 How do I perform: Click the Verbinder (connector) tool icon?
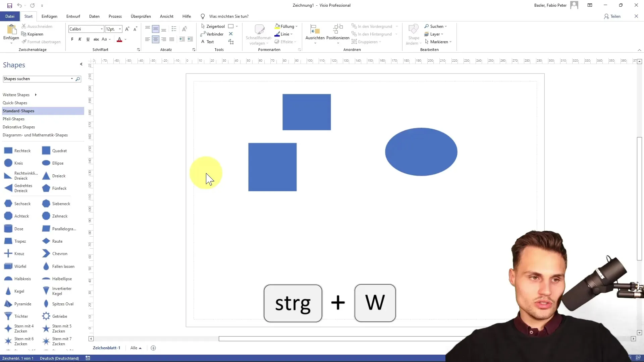pyautogui.click(x=203, y=34)
